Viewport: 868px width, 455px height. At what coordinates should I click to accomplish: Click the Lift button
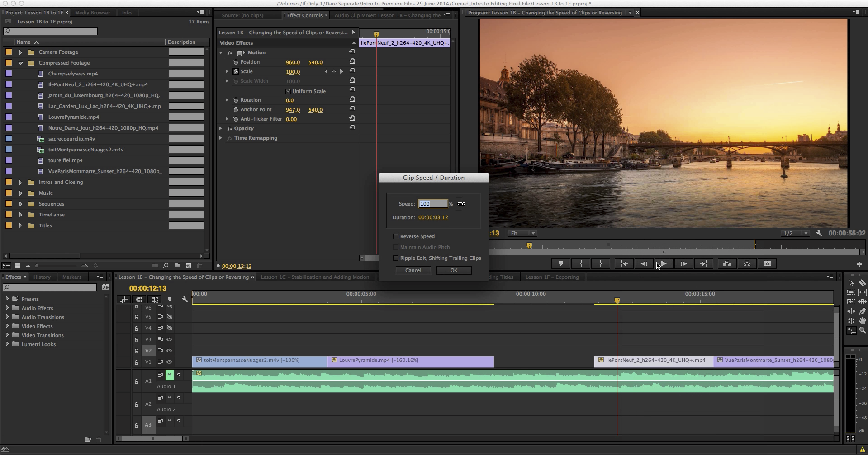[727, 264]
